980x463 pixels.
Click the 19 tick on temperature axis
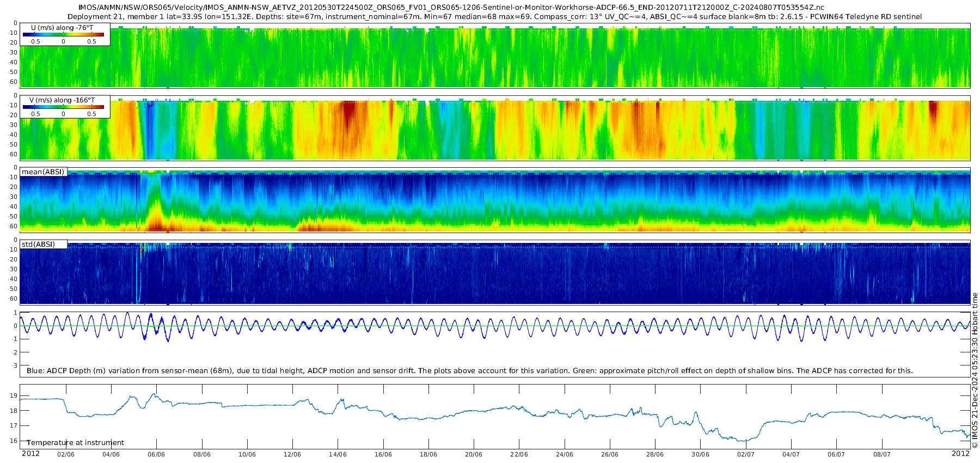pos(14,395)
